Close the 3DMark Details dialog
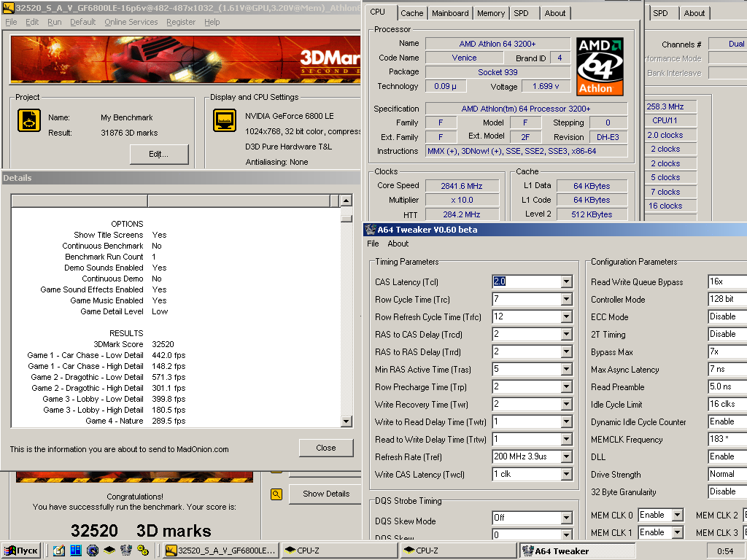 (326, 448)
